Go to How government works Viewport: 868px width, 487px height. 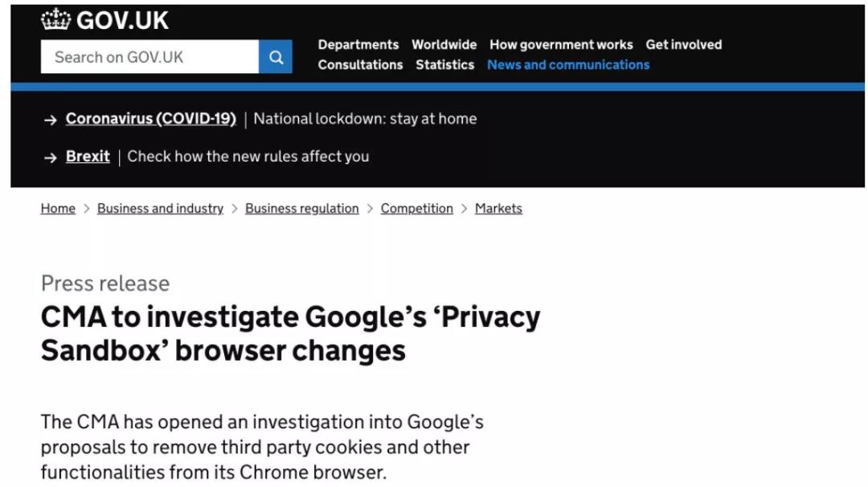[561, 44]
